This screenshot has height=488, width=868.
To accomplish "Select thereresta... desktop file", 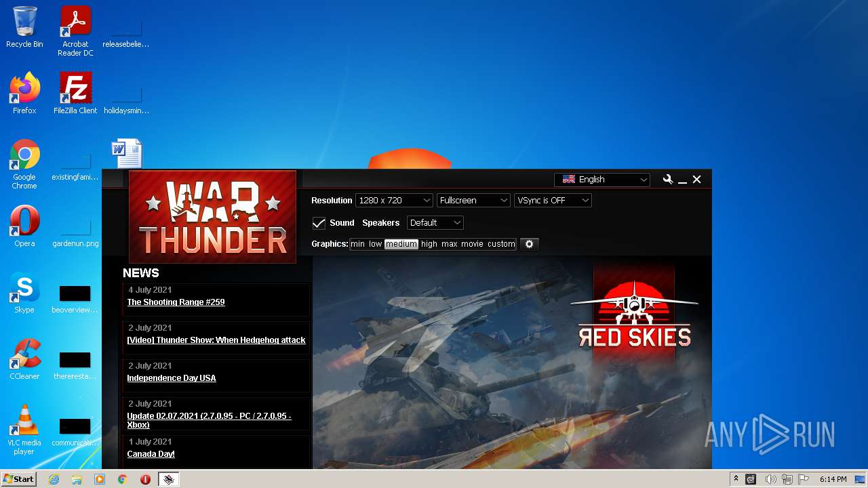I will click(75, 365).
